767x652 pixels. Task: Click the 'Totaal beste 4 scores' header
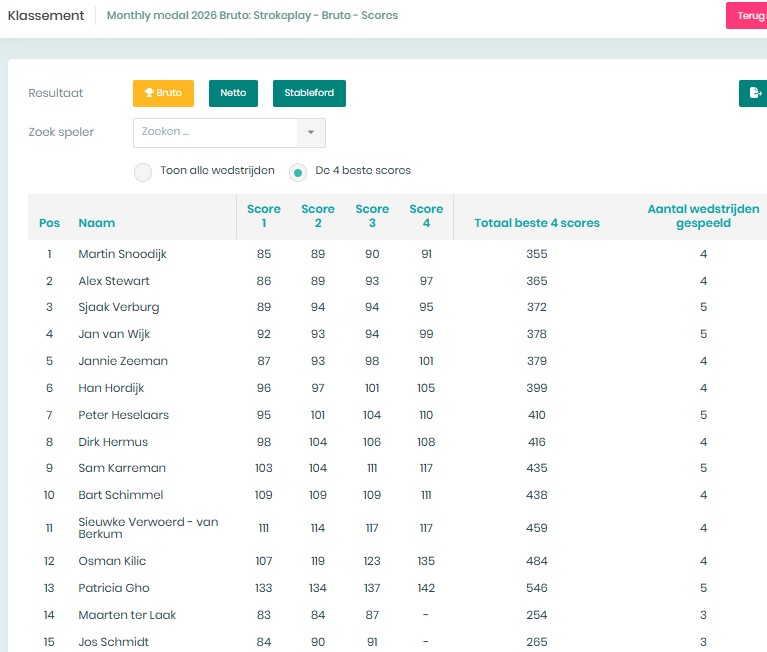(537, 223)
